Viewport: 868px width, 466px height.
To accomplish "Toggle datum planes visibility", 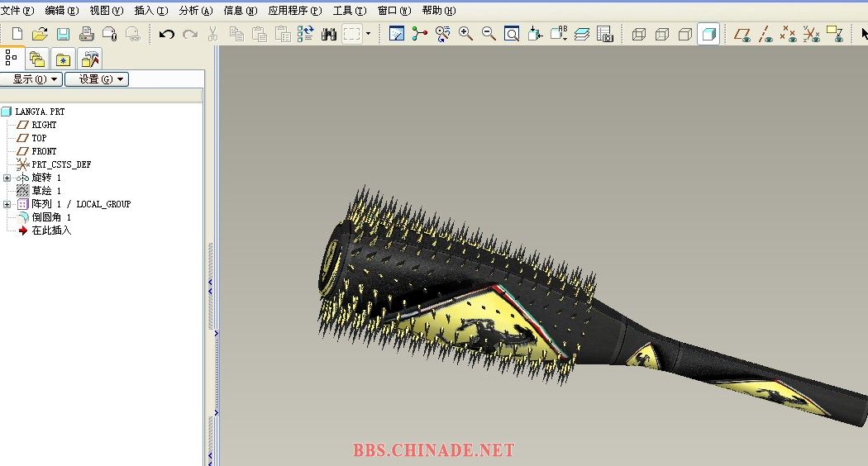I will click(x=742, y=34).
